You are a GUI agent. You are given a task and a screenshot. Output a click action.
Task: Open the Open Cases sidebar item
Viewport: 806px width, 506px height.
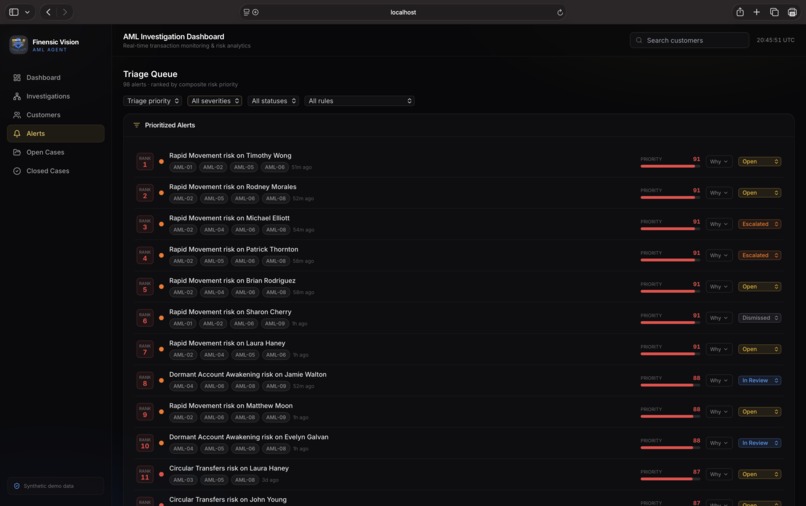56,152
